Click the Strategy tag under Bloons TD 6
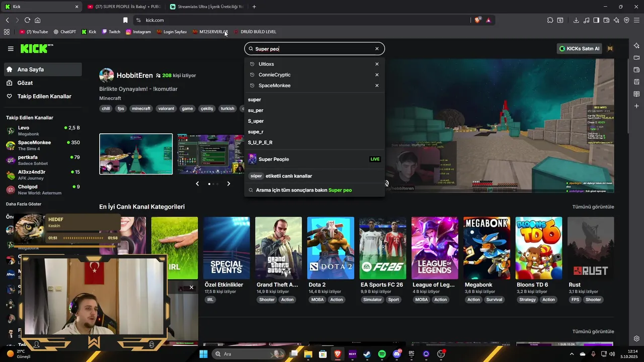The height and width of the screenshot is (362, 644). 528,300
